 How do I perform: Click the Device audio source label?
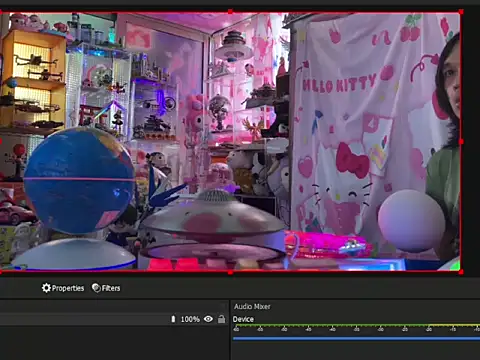243,319
